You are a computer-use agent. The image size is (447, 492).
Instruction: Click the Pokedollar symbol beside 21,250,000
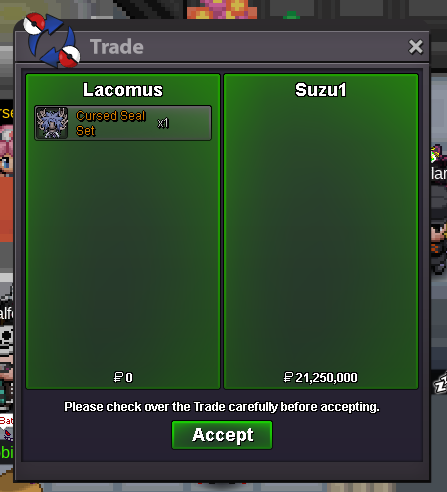coord(288,377)
